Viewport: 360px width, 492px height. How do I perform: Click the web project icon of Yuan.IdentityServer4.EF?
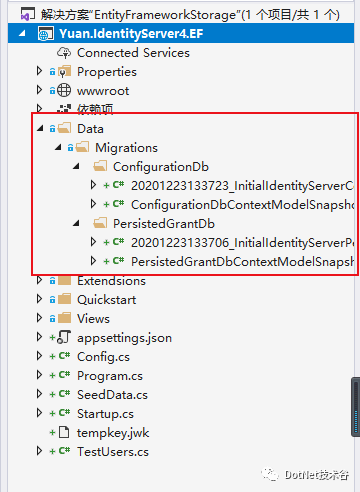coord(46,34)
